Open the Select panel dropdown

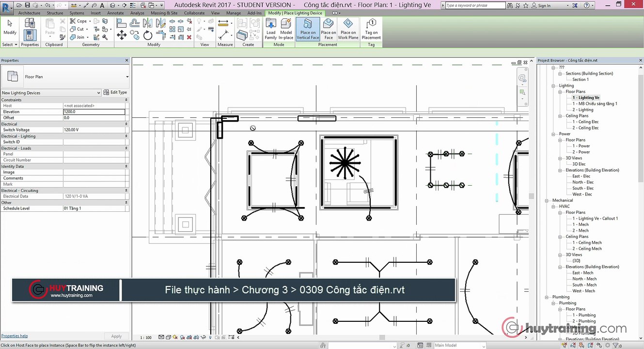10,45
